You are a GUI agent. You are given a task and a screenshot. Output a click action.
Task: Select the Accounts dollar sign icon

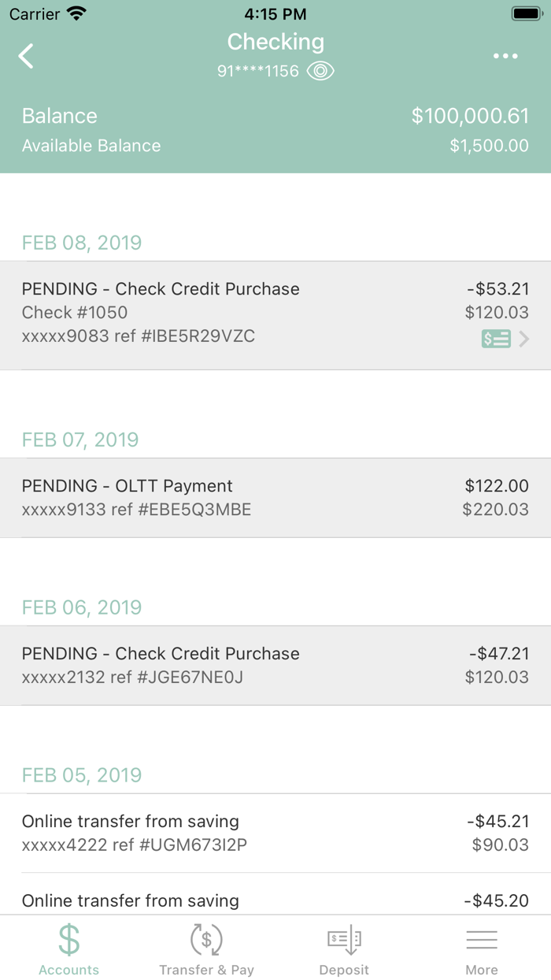tap(68, 938)
